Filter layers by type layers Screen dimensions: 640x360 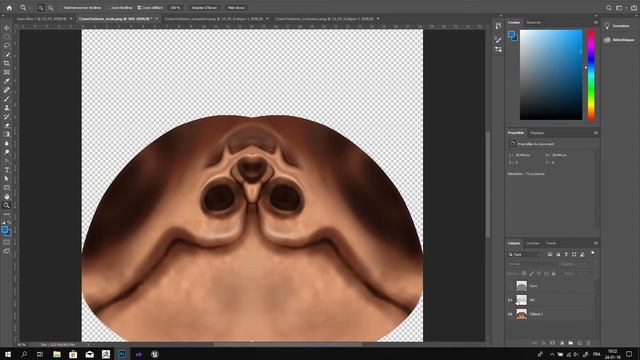pos(566,254)
